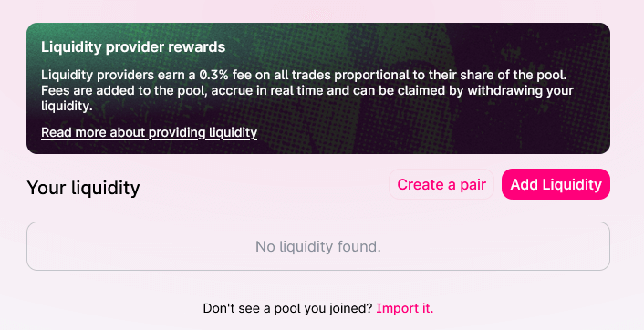Open the Read more about providing liquidity link
644x330 pixels.
pyautogui.click(x=149, y=132)
